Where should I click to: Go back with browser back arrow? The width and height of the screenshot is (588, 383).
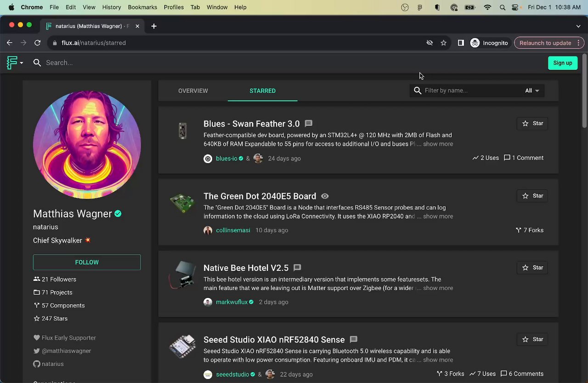click(9, 43)
